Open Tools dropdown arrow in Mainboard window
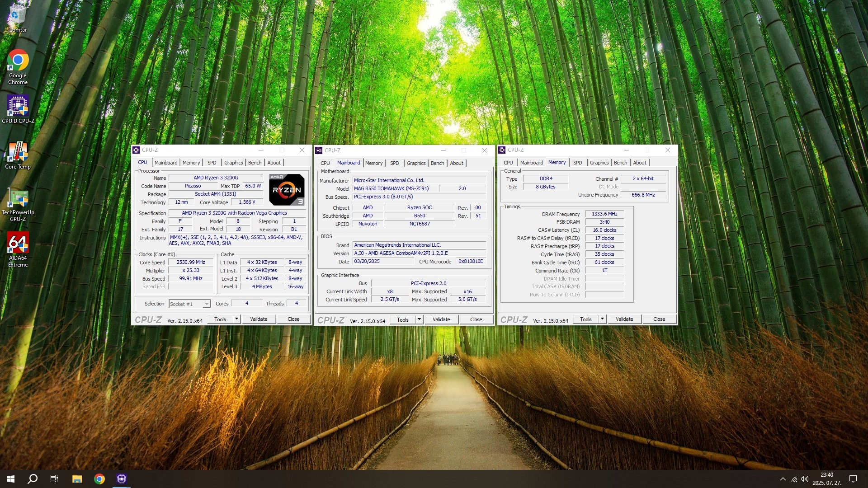 419,319
